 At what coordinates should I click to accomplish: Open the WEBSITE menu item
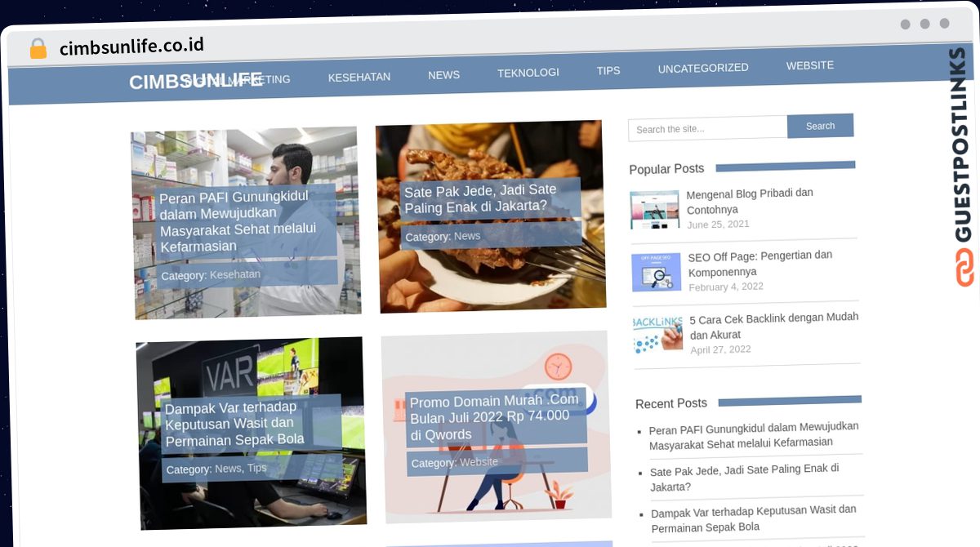809,64
